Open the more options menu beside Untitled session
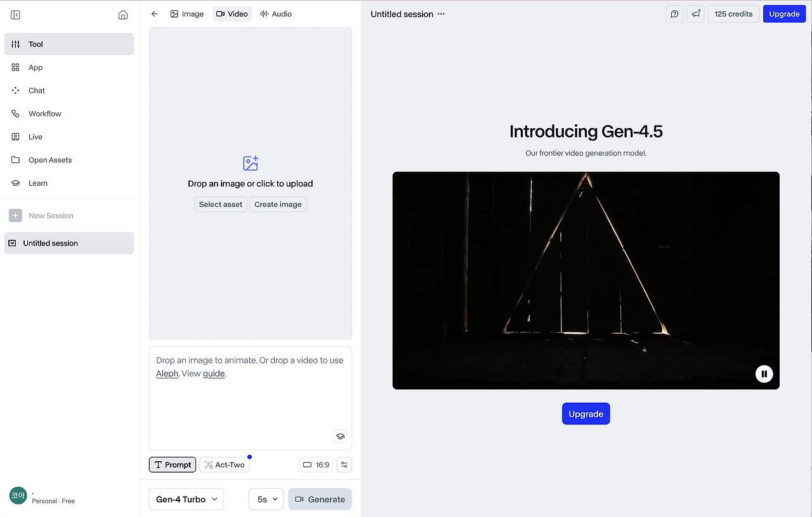This screenshot has height=517, width=812. click(442, 14)
